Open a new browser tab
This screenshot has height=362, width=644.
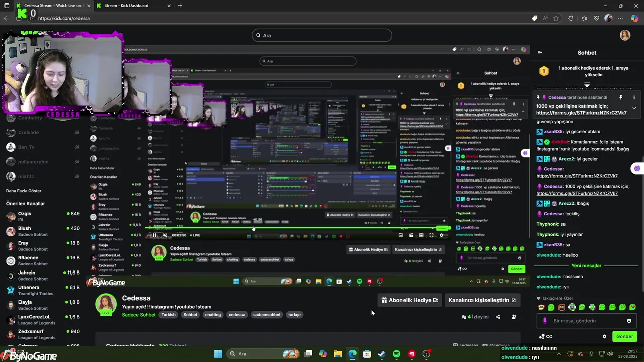180,6
